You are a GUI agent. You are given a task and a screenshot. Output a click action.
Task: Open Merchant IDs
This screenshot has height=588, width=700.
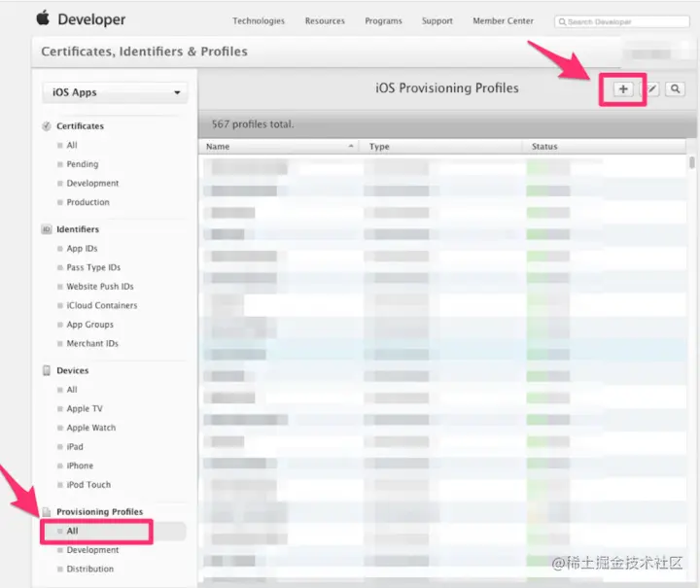(x=92, y=343)
